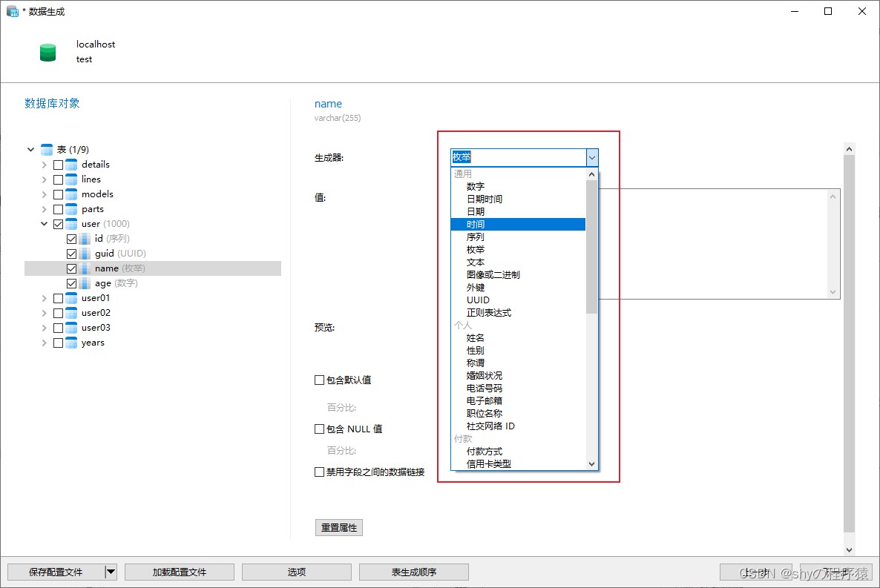The height and width of the screenshot is (588, 880).
Task: Expand the lines table node
Action: pos(45,179)
